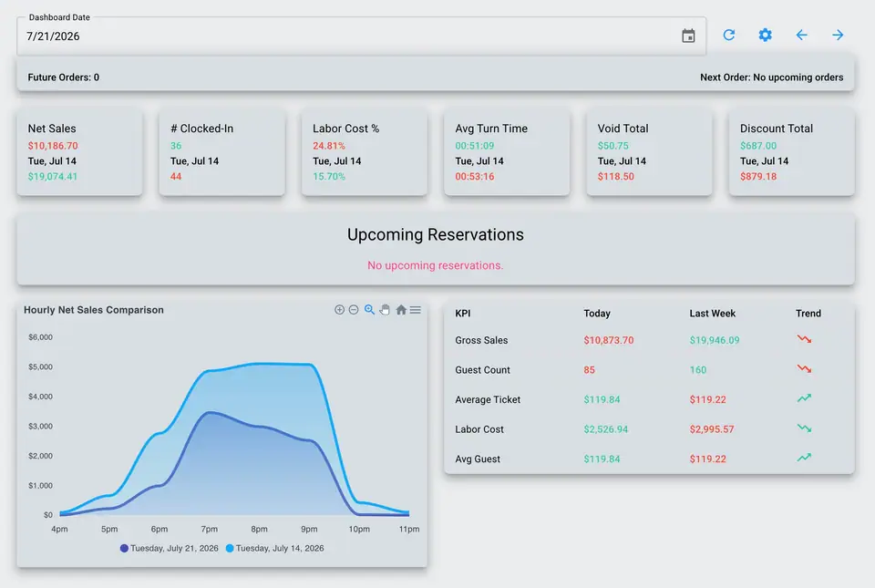This screenshot has height=588, width=875.
Task: Go to previous day with left arrow
Action: 801,36
